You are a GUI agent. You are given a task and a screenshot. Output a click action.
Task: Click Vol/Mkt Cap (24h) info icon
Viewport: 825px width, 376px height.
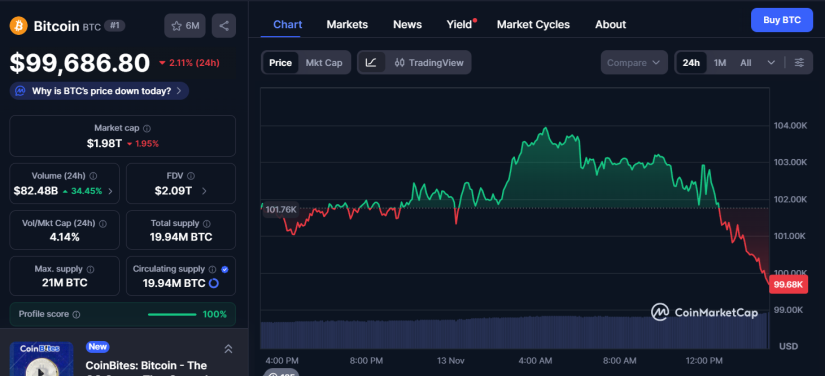(x=103, y=223)
